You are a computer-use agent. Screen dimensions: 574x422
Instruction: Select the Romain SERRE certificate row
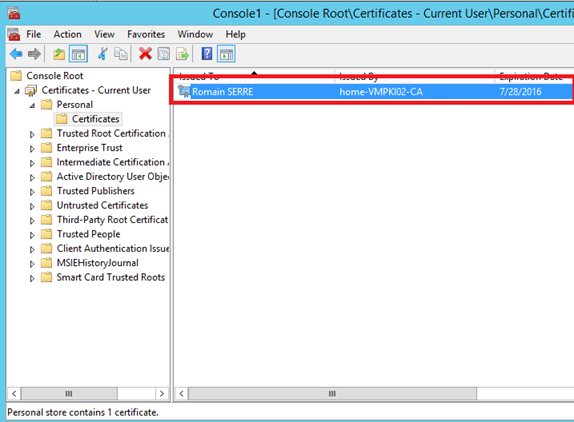click(x=374, y=92)
